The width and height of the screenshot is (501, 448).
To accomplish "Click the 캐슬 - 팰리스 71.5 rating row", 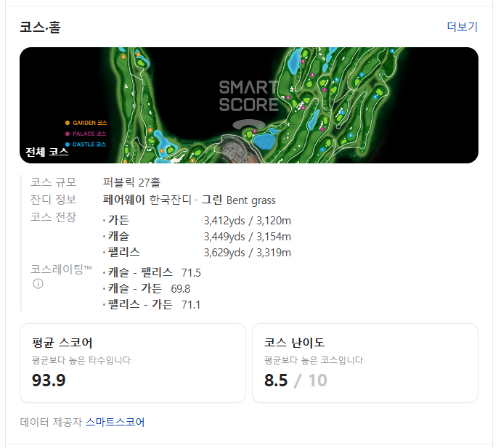I will pyautogui.click(x=152, y=272).
